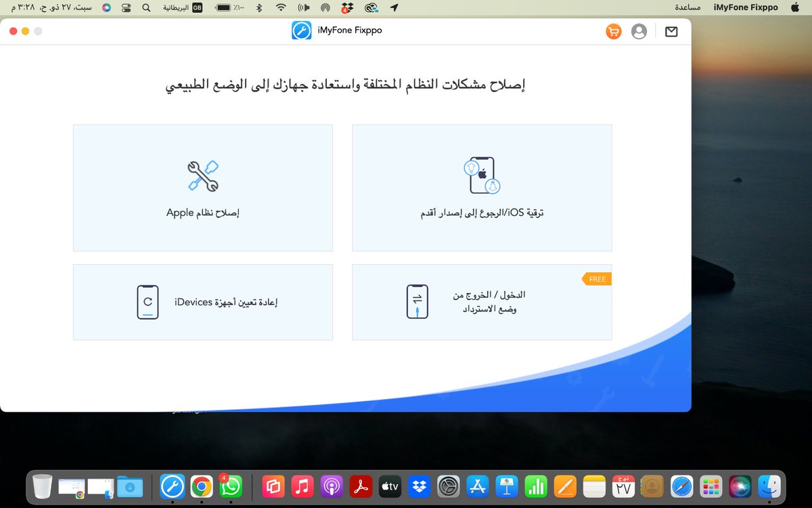This screenshot has width=812, height=508.
Task: Open the minimized Finder window thumbnail in Dock
Action: 100,488
